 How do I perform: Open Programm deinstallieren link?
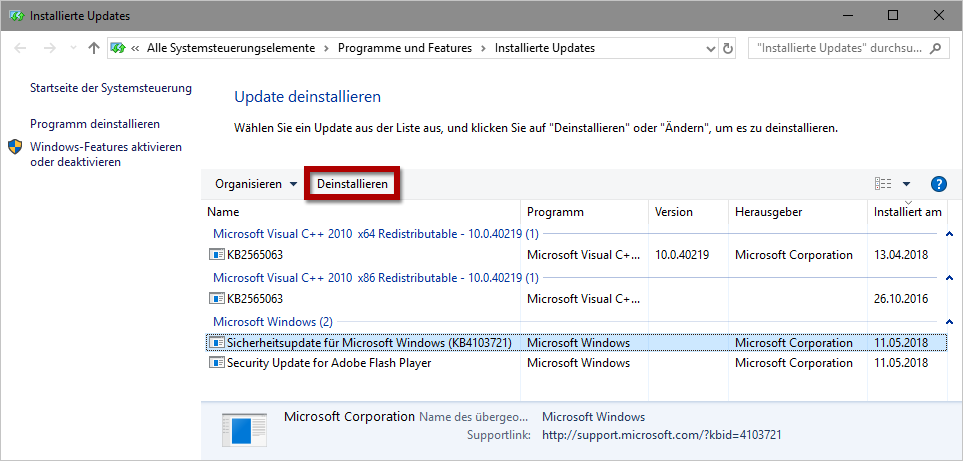tap(95, 124)
